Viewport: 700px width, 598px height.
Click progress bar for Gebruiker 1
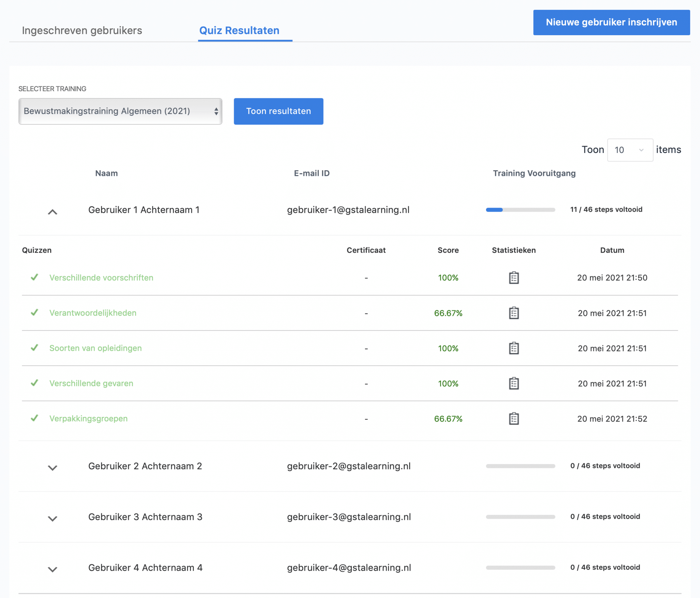coord(521,210)
